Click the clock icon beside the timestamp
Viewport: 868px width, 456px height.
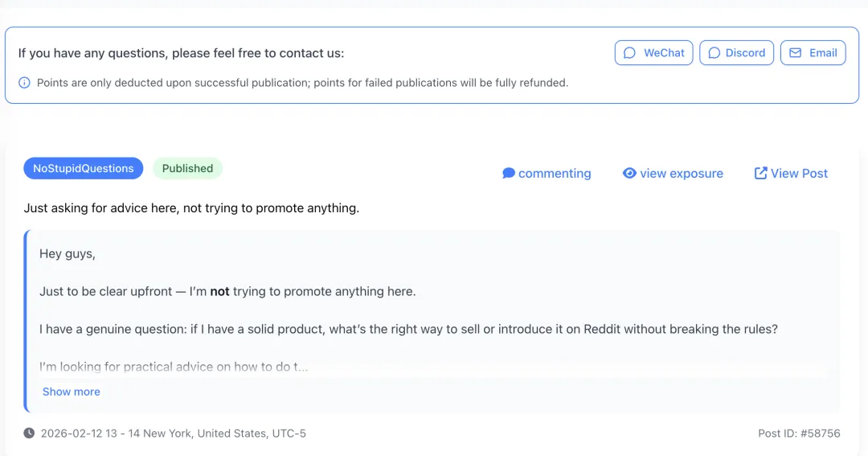point(29,433)
